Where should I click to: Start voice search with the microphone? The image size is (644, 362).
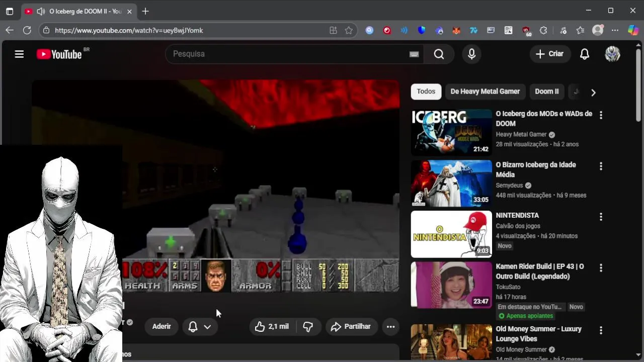pos(471,54)
